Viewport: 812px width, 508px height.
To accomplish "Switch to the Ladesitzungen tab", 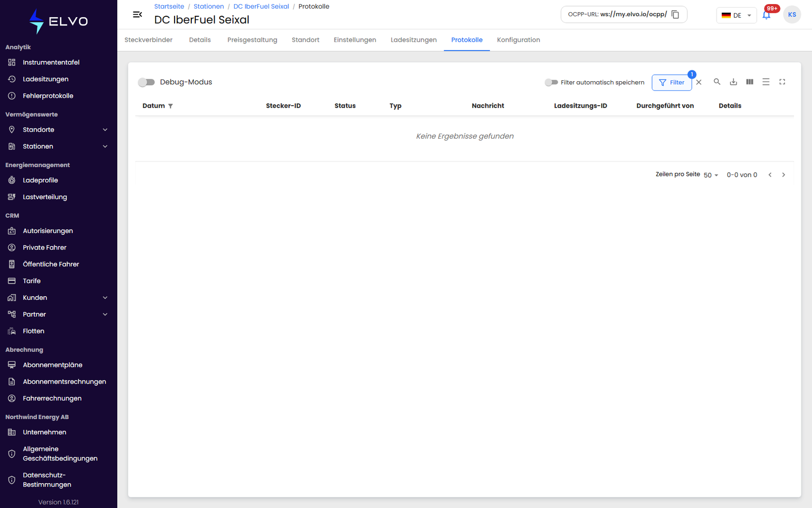I will pos(414,40).
